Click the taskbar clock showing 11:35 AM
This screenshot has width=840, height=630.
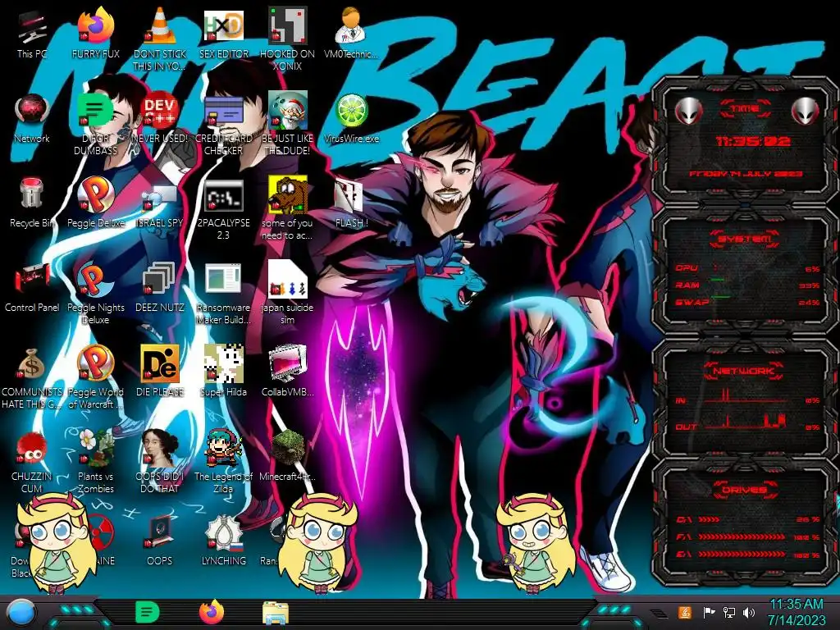[x=797, y=612]
